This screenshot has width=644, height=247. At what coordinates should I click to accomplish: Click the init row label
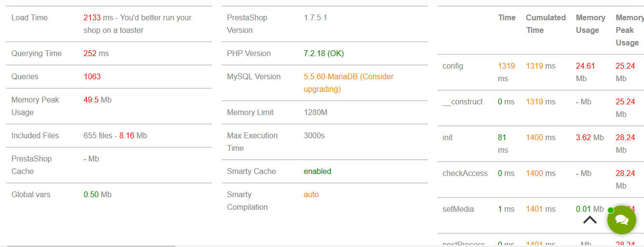448,138
